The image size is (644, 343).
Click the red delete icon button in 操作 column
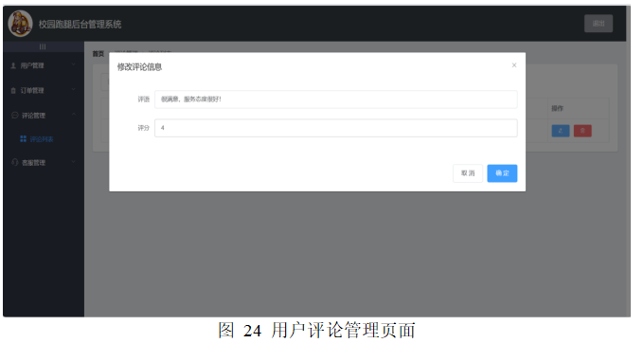click(x=582, y=131)
